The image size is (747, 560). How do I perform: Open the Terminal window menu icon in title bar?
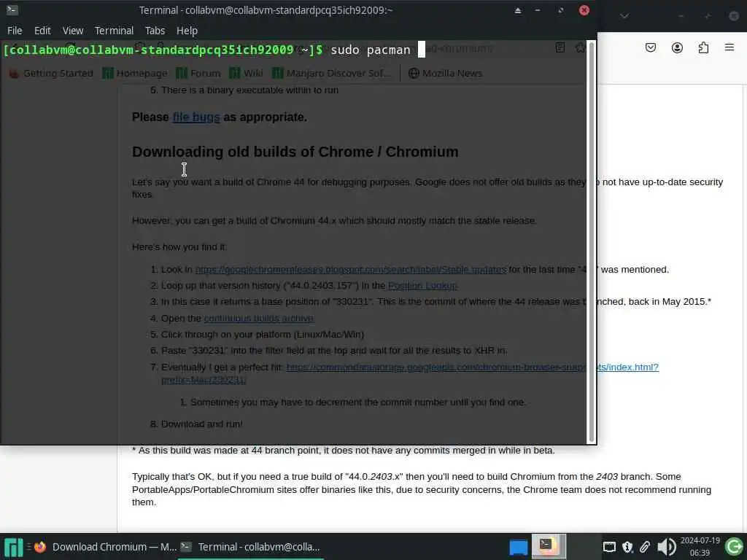click(12, 9)
